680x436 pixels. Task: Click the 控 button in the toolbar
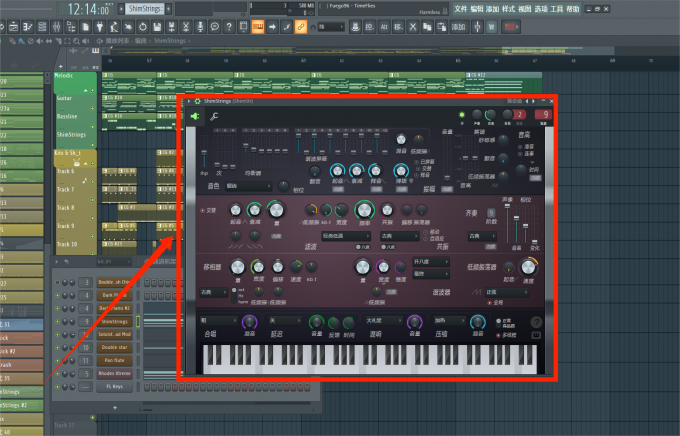(x=369, y=27)
